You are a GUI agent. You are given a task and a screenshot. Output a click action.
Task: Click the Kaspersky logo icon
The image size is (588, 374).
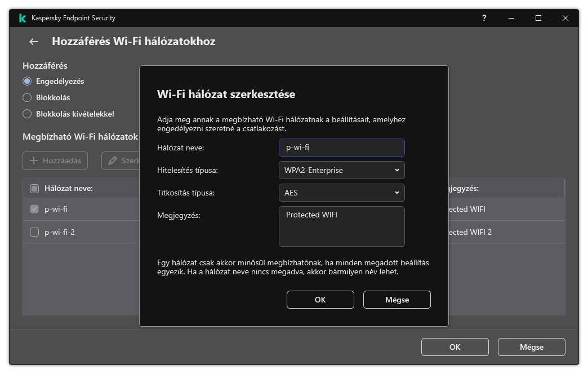(x=22, y=17)
